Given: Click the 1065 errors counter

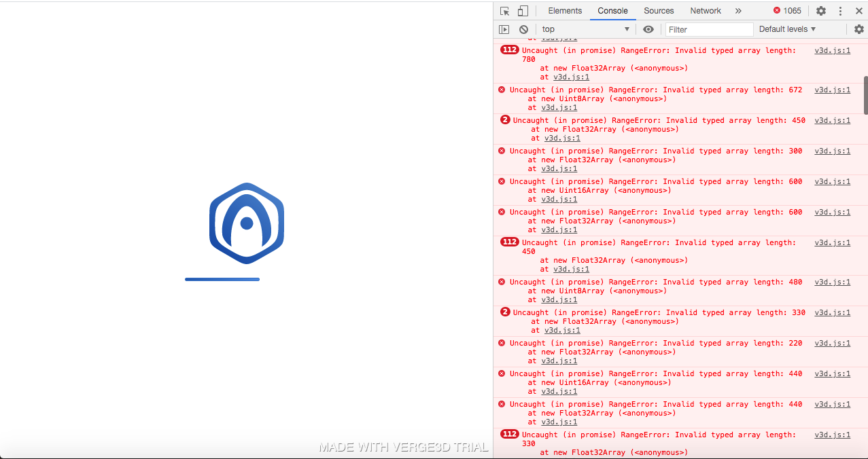Looking at the screenshot, I should 787,11.
